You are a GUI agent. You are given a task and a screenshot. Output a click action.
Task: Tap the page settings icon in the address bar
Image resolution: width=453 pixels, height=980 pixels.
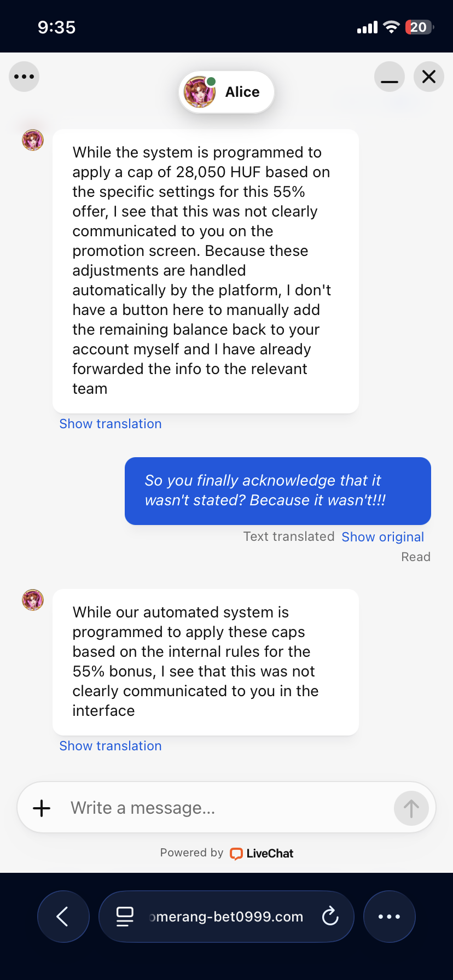pos(125,917)
